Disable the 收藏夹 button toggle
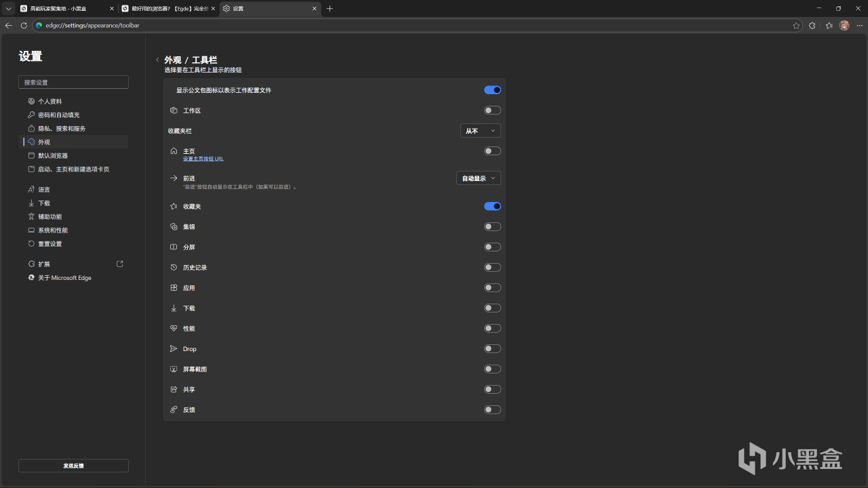Viewport: 868px width, 488px height. click(492, 206)
